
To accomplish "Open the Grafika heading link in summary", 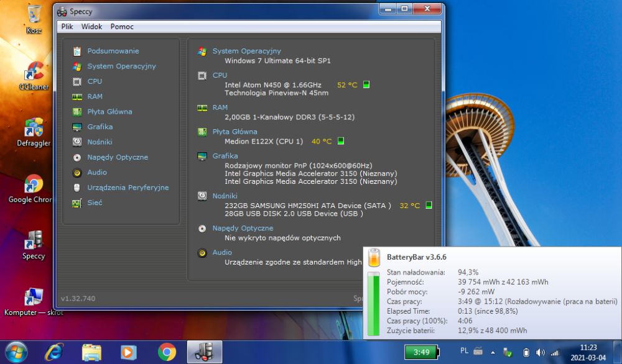I will click(225, 156).
